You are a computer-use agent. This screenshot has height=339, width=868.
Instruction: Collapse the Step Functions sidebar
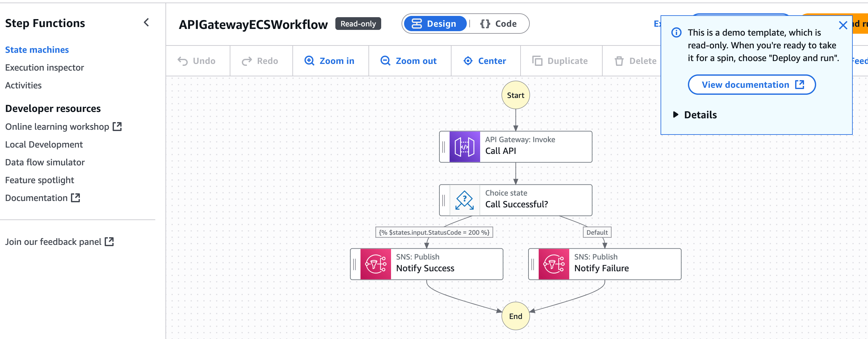[x=146, y=23]
